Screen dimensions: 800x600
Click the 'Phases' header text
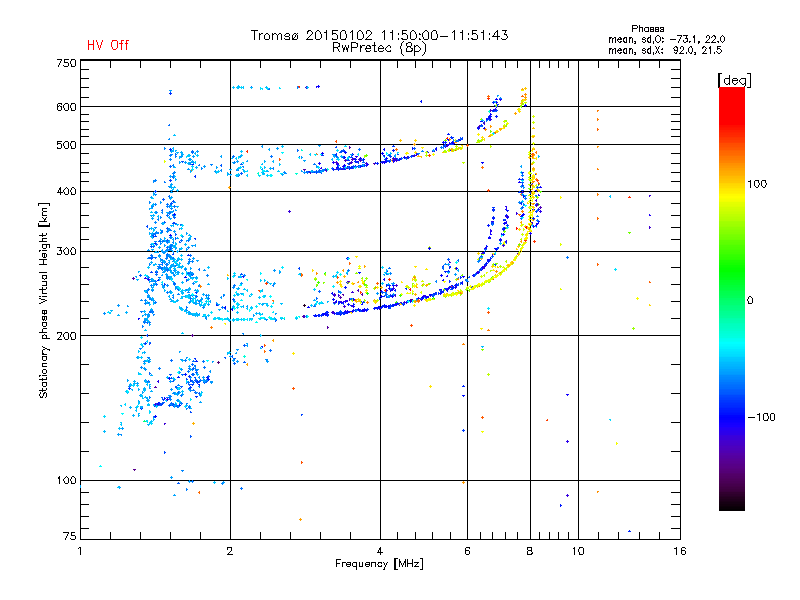pos(647,29)
